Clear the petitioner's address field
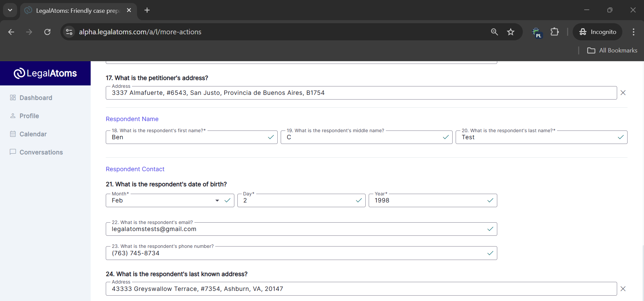The height and width of the screenshot is (301, 644). point(623,93)
